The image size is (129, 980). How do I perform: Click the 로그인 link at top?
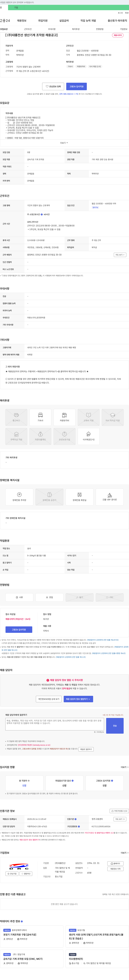tap(120, 13)
